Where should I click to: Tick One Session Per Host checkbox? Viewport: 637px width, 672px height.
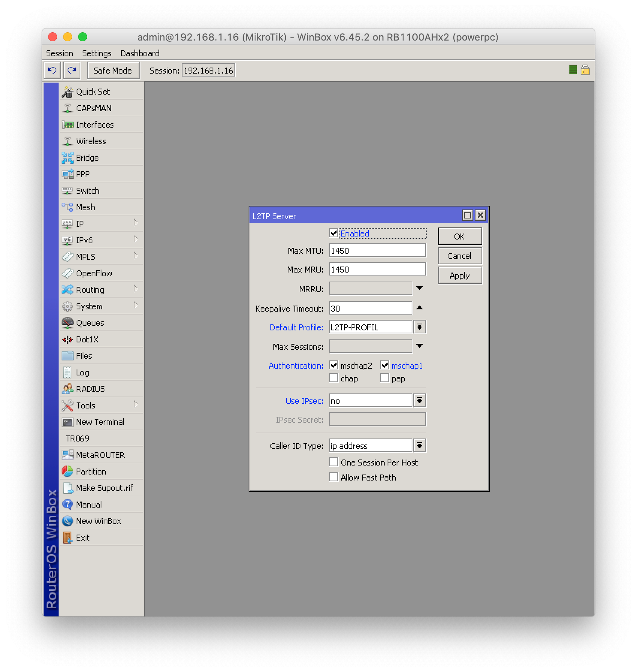334,462
